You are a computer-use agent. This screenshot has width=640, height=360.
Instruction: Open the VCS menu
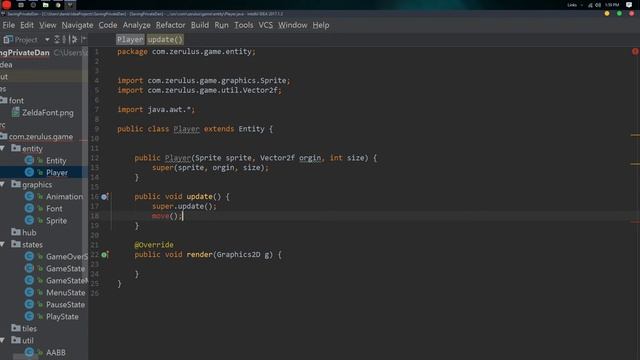(x=266, y=25)
